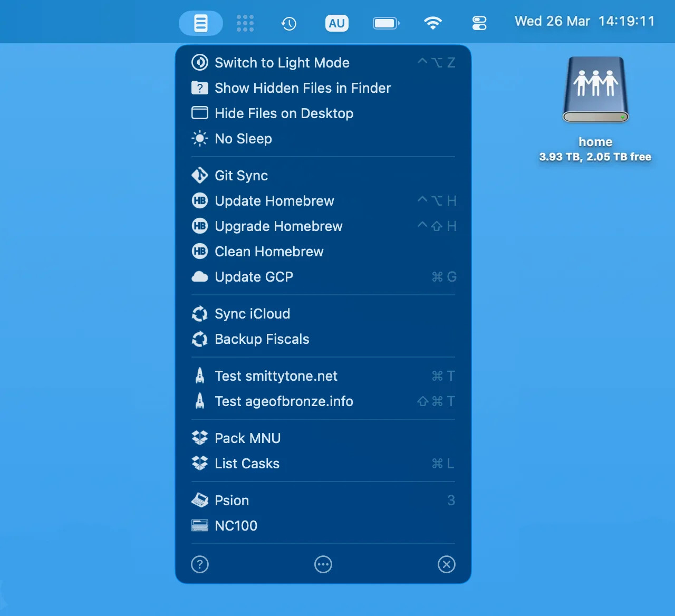Screen dimensions: 675x616
Task: Click the "3.93 TB, 2.05 TB free" text
Action: click(595, 157)
